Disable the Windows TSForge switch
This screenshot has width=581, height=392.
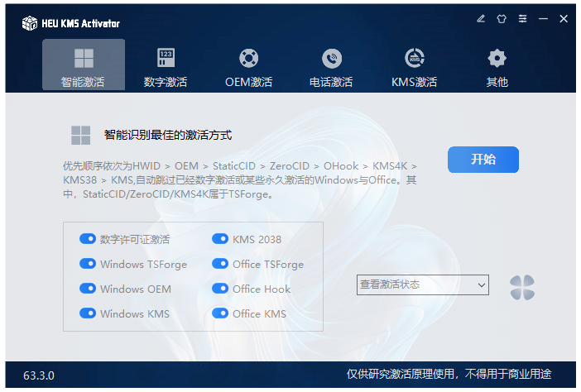[88, 264]
